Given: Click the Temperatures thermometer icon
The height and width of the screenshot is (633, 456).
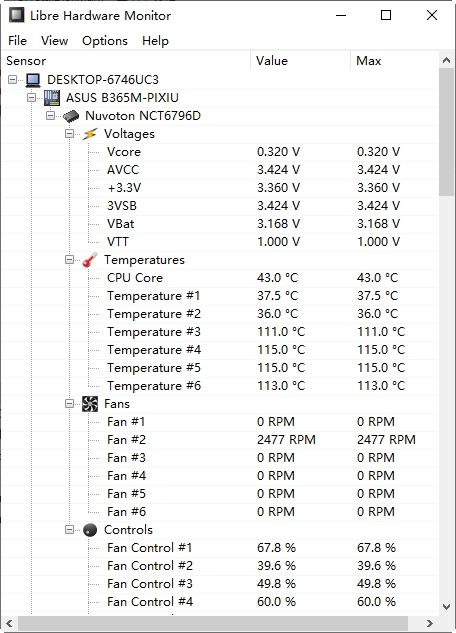Looking at the screenshot, I should [x=90, y=260].
